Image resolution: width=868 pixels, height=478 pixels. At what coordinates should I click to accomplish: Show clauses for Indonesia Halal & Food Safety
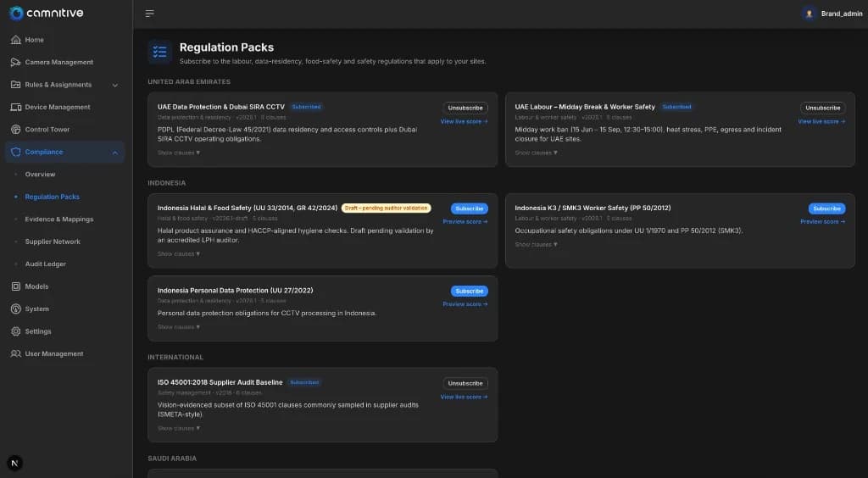click(179, 254)
